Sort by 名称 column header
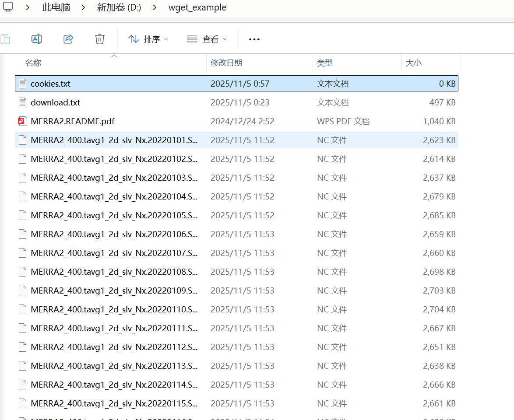 tap(33, 63)
